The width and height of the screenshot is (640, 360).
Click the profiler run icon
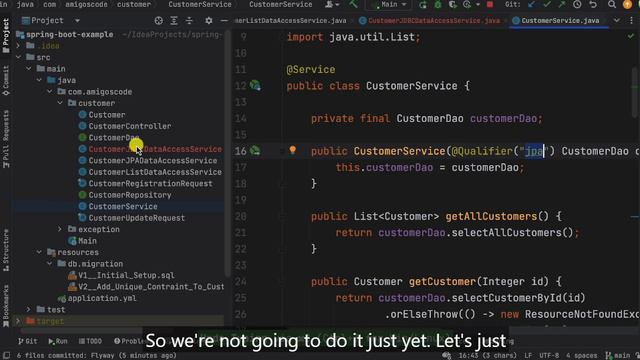click(467, 5)
